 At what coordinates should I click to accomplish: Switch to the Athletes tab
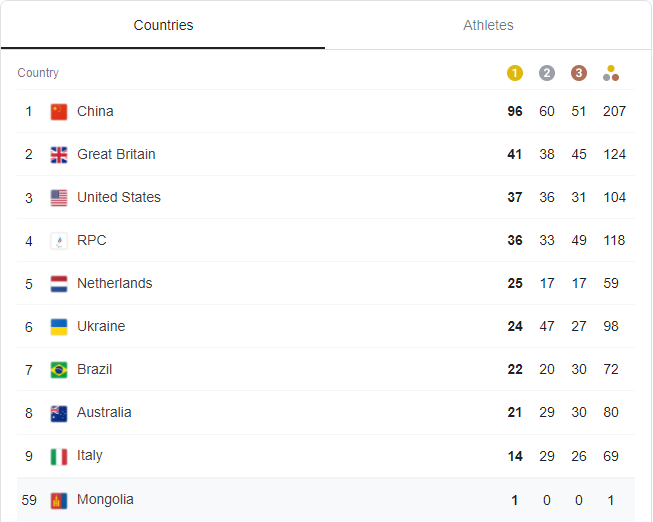coord(488,25)
